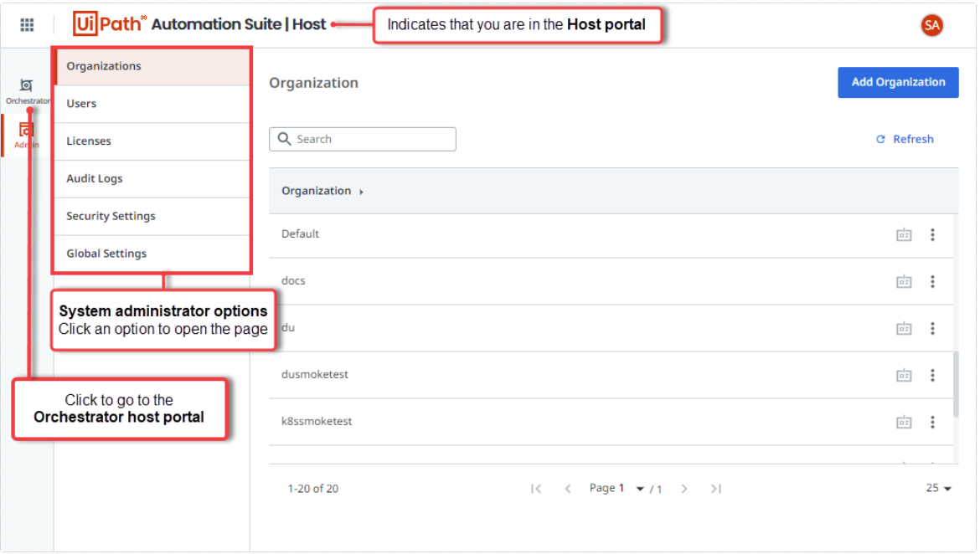Open the 25 items-per-page dropdown

(938, 488)
